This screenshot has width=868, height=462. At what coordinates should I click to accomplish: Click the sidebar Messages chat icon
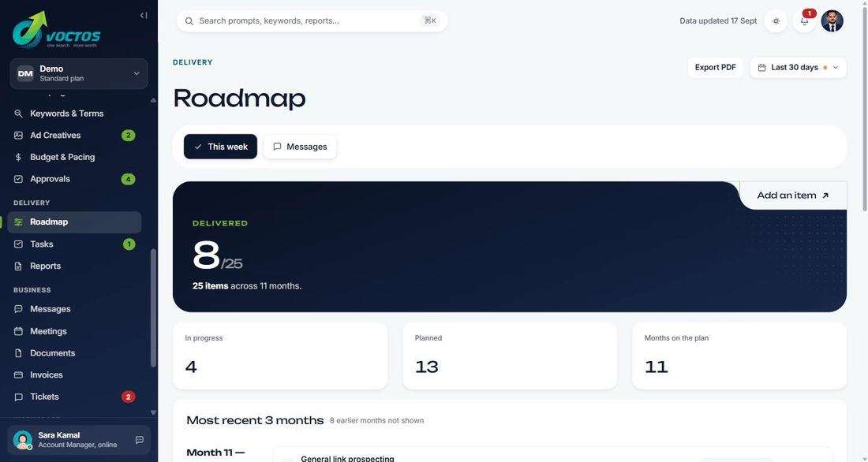[x=18, y=309]
